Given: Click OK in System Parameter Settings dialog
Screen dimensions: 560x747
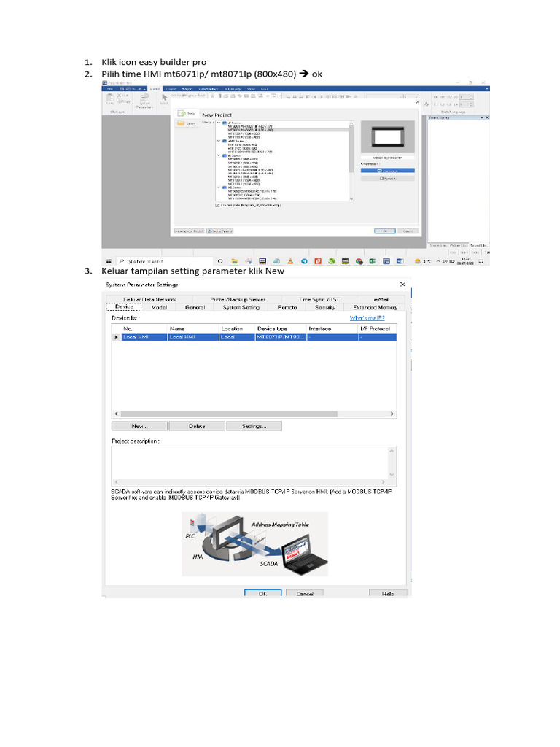Looking at the screenshot, I should (x=262, y=593).
